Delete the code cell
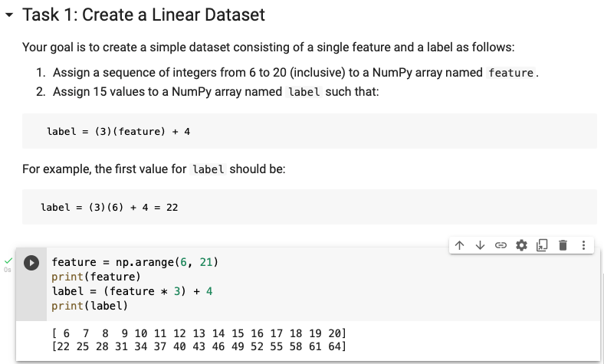Viewport: 604px width, 364px height. (x=563, y=245)
